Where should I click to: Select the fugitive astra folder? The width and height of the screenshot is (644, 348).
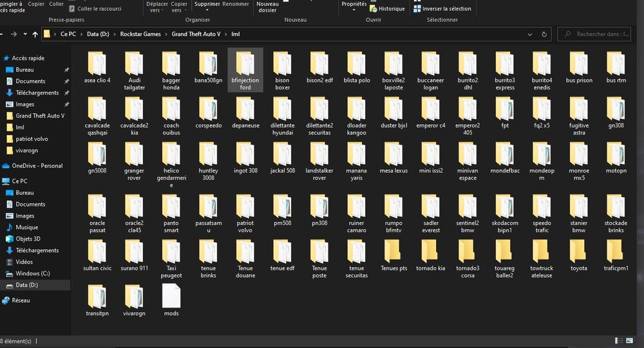point(579,116)
